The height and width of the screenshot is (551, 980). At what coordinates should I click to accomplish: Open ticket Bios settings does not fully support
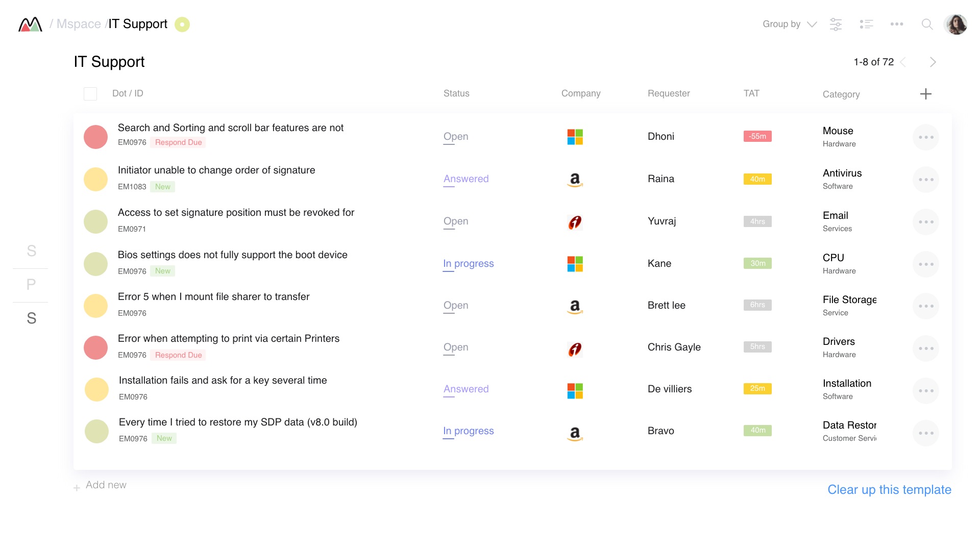click(x=233, y=255)
